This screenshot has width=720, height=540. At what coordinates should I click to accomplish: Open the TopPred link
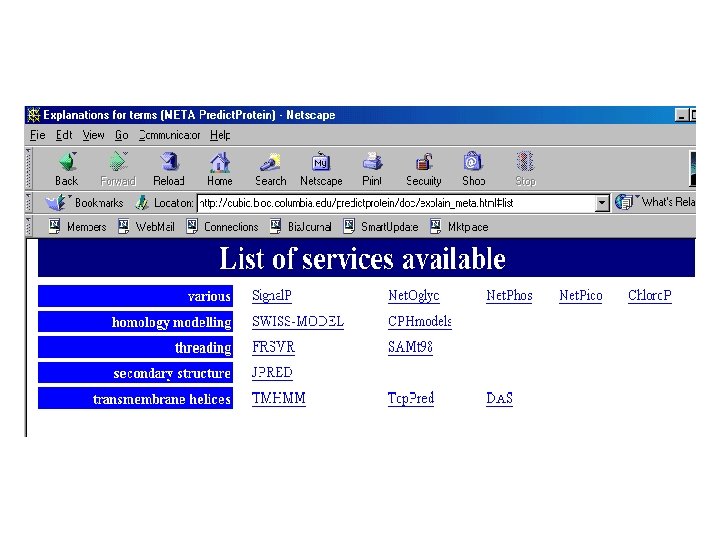[411, 398]
